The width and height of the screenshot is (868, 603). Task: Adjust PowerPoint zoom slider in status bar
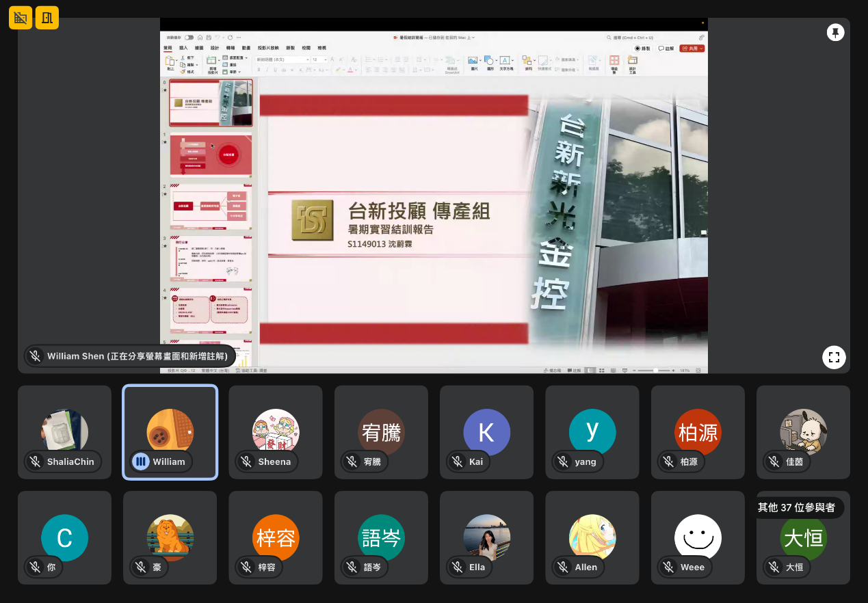[x=655, y=371]
